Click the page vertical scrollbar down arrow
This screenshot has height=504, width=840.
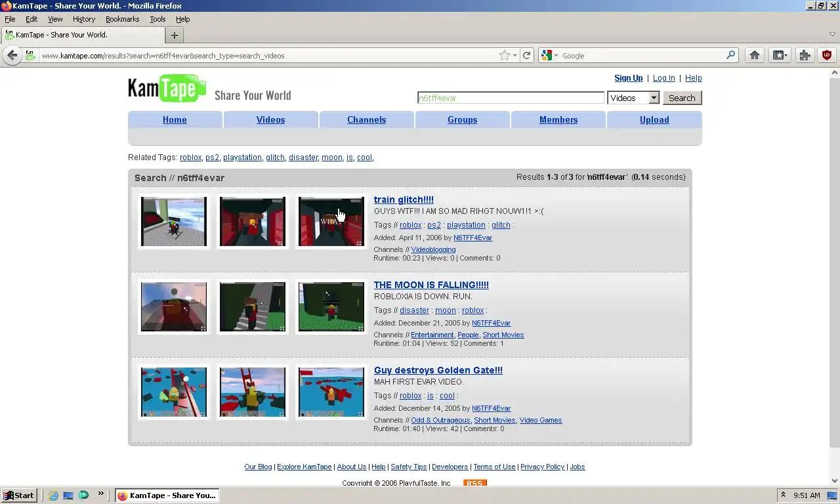click(835, 480)
